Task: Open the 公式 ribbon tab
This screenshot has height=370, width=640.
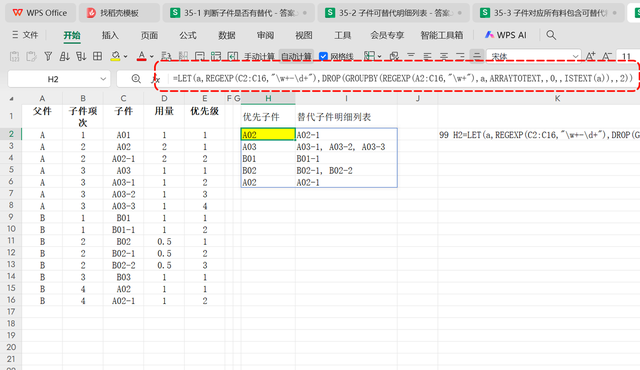Action: click(x=188, y=35)
